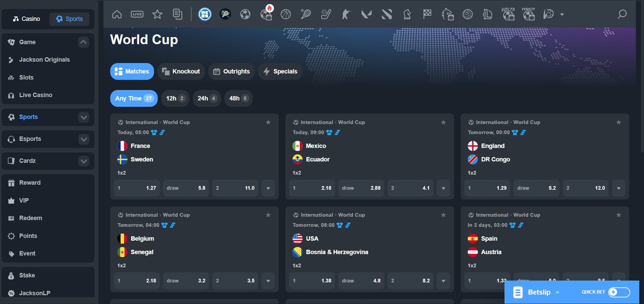Select the ice hockey sport icon

coord(326,15)
